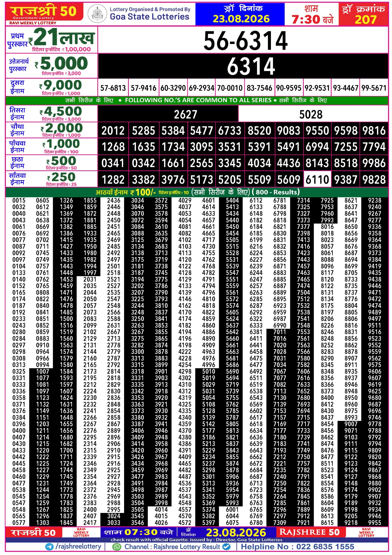Viewport: 392px width, 555px height.
Task: Click eighth prize number 0577
Action: [19, 523]
